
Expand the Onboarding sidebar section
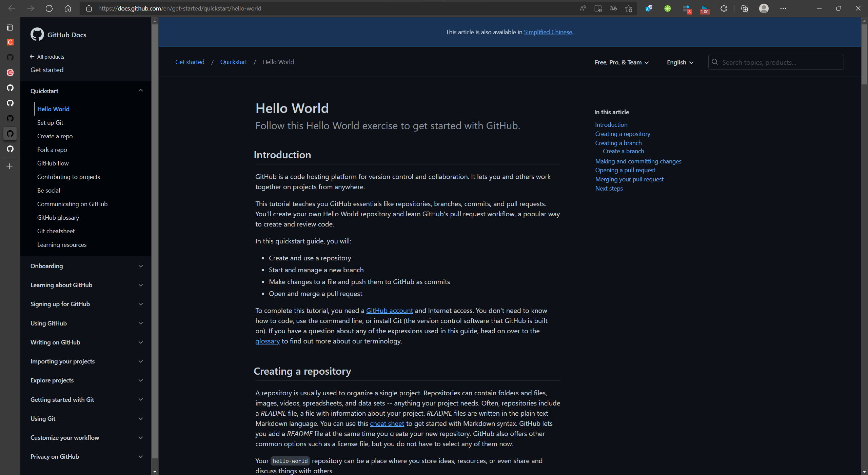point(141,266)
